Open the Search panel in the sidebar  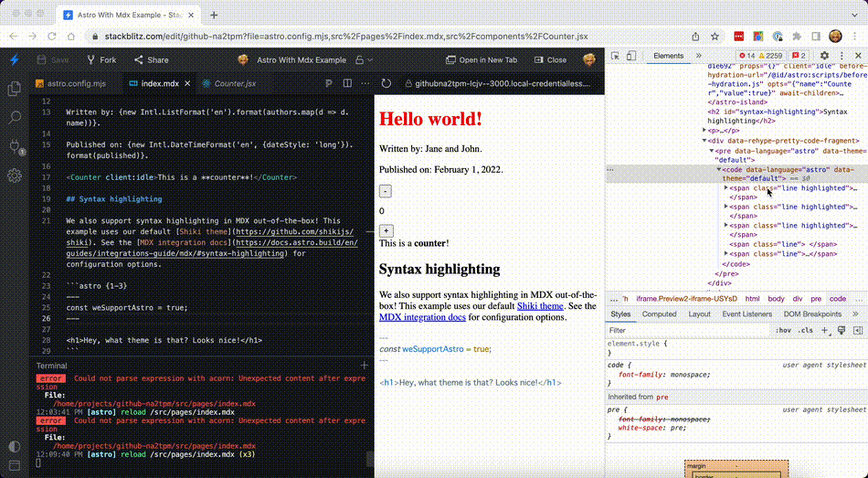tap(15, 117)
